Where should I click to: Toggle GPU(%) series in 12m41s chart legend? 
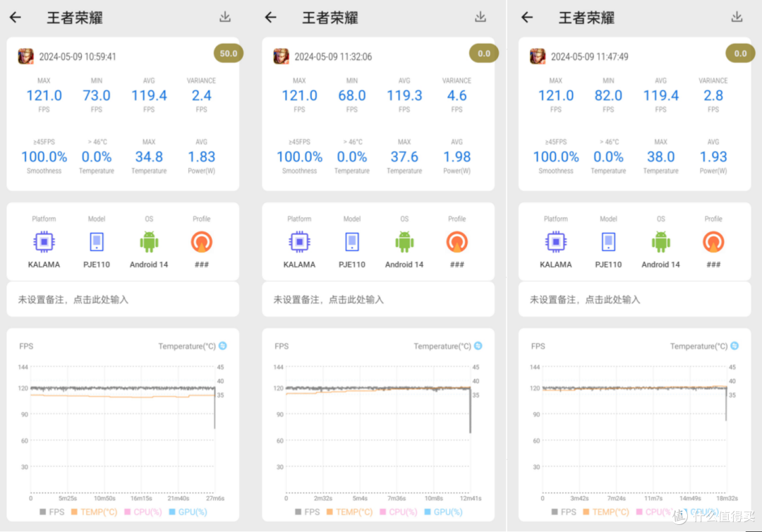[443, 512]
